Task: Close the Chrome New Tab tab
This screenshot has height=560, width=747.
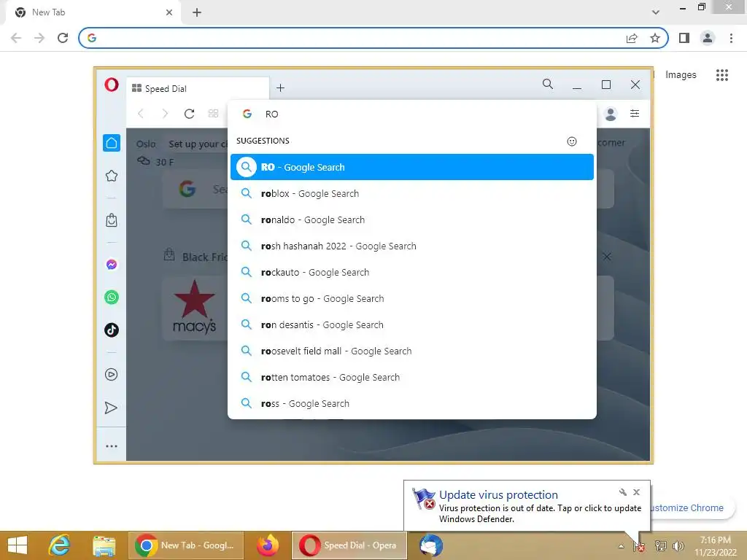Action: [169, 12]
